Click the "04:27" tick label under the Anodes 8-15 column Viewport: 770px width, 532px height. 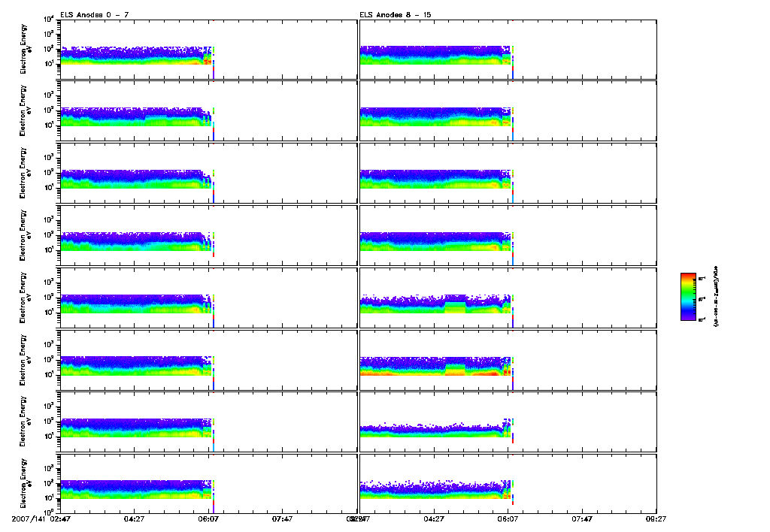point(434,519)
